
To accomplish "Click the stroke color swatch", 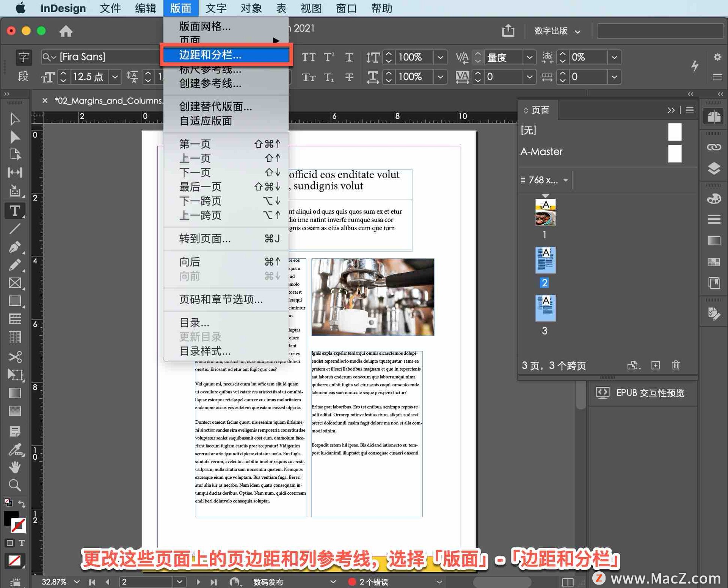I will pos(18,526).
